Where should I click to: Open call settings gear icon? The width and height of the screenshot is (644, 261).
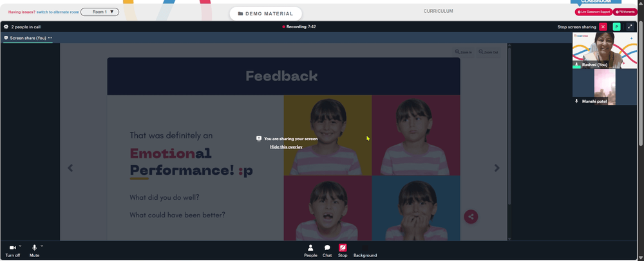[x=6, y=27]
